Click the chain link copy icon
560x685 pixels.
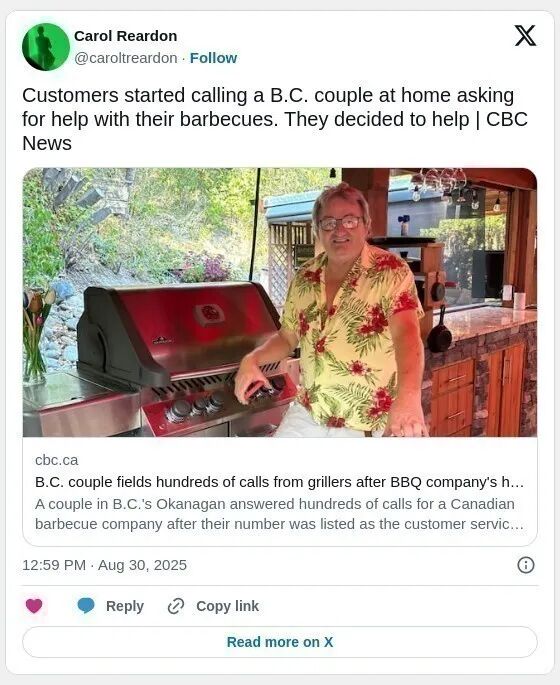tap(176, 606)
